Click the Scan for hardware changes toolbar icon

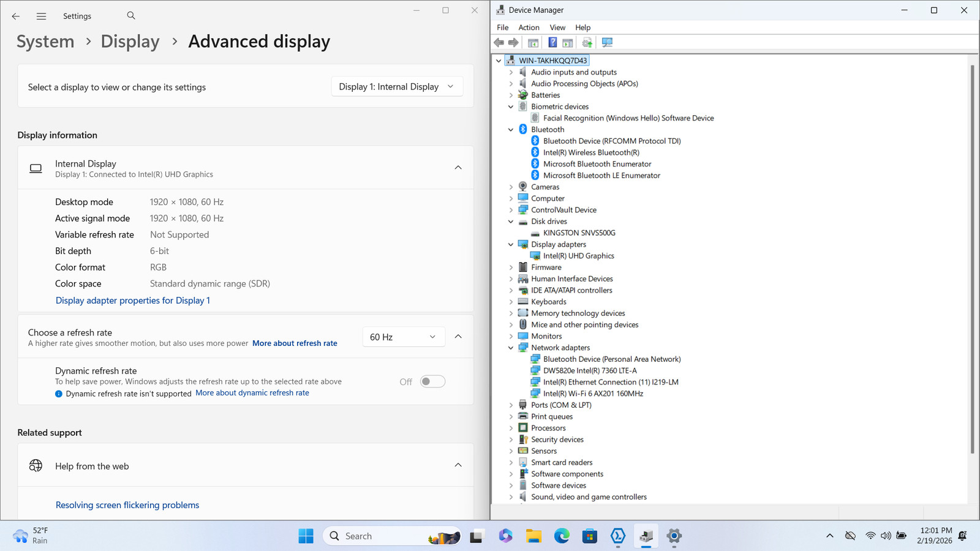[x=607, y=42]
